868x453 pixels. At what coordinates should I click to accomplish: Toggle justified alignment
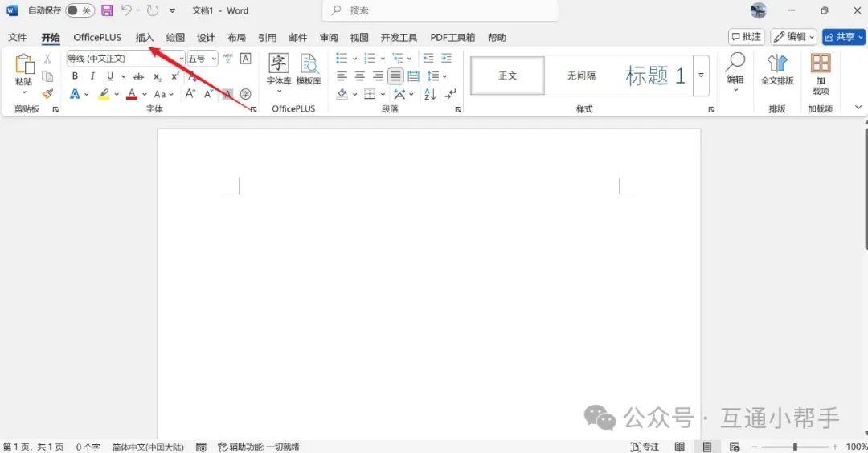point(395,76)
